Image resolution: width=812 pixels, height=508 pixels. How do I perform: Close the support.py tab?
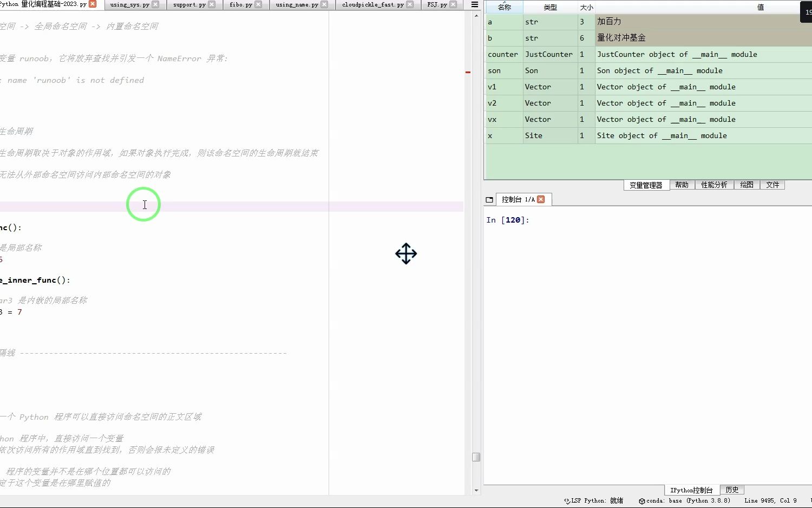[x=212, y=4]
